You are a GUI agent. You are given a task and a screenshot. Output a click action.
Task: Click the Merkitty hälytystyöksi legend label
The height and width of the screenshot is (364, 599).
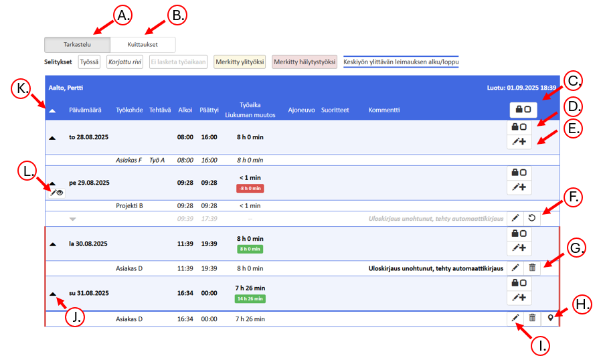coord(305,62)
